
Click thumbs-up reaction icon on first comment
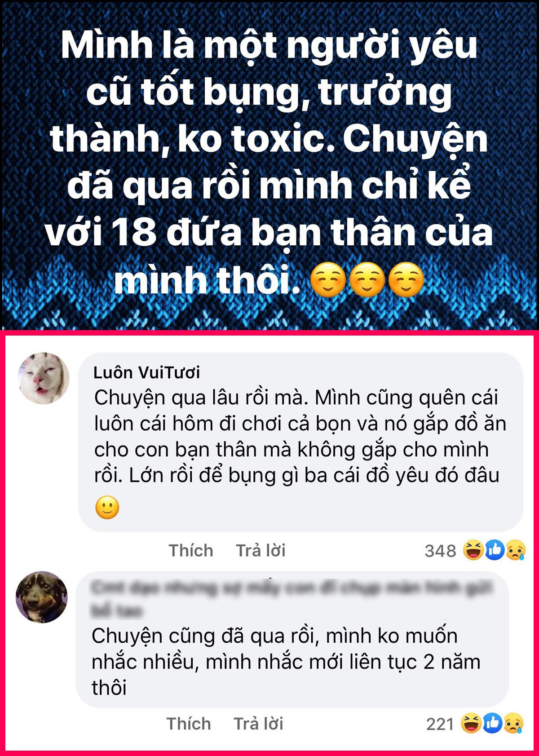[495, 550]
